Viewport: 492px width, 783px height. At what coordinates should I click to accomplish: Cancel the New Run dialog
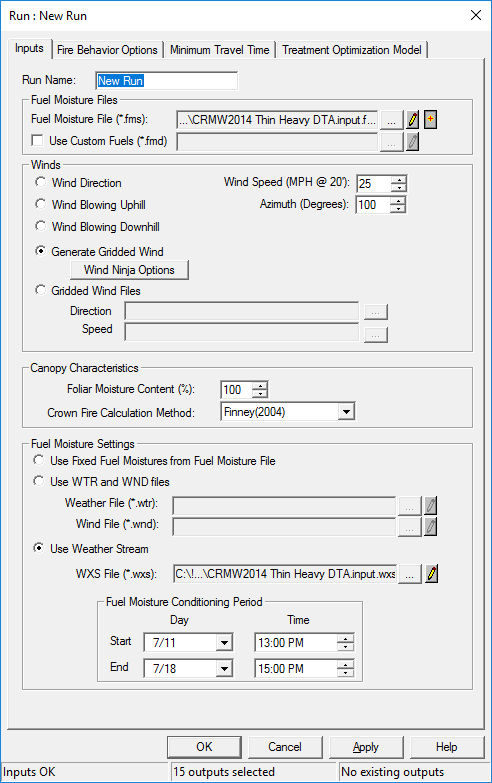point(285,747)
